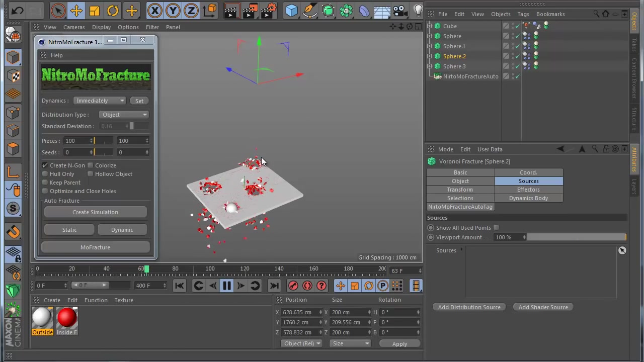Toggle Autokeying red circle button
The height and width of the screenshot is (362, 644).
[x=307, y=286]
